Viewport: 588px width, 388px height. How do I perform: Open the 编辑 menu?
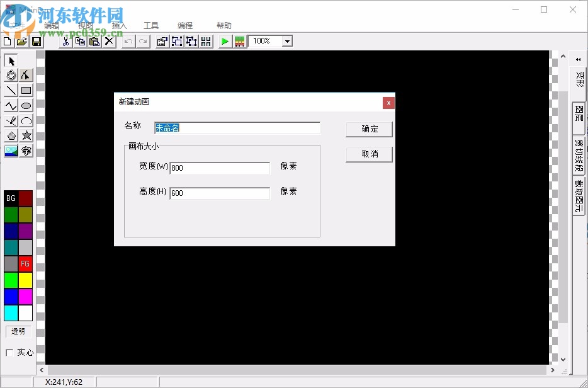[x=52, y=26]
